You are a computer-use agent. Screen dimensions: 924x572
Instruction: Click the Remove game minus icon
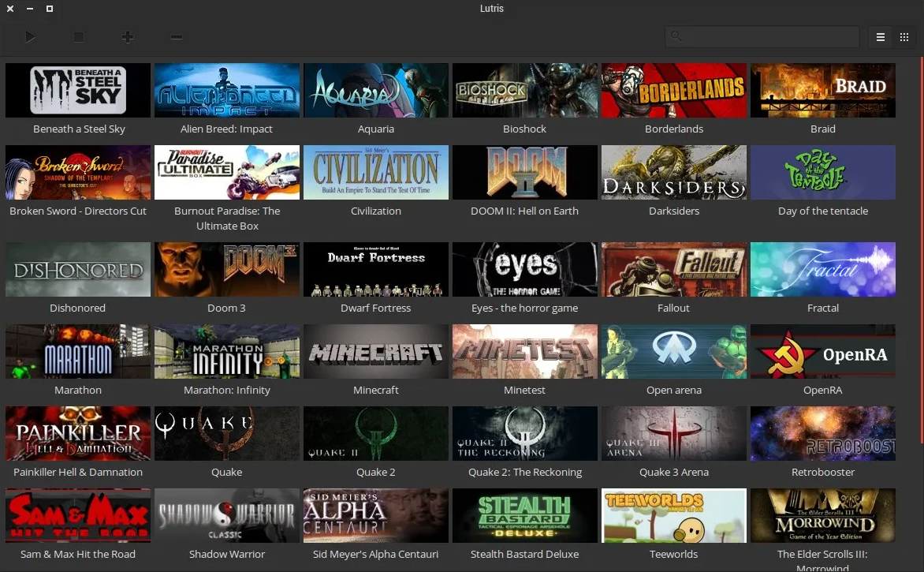click(176, 37)
